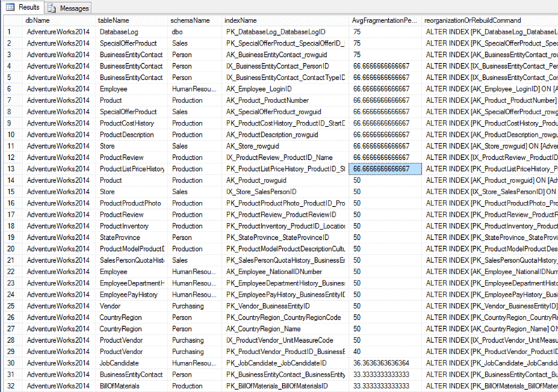Viewport: 558px width, 392px height.
Task: Select the ProductDescription table name cell
Action: coord(132,135)
